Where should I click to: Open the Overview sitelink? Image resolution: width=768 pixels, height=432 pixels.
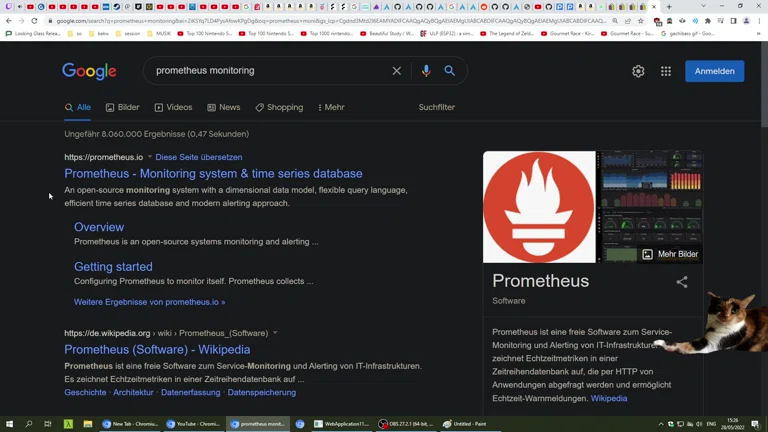coord(99,227)
